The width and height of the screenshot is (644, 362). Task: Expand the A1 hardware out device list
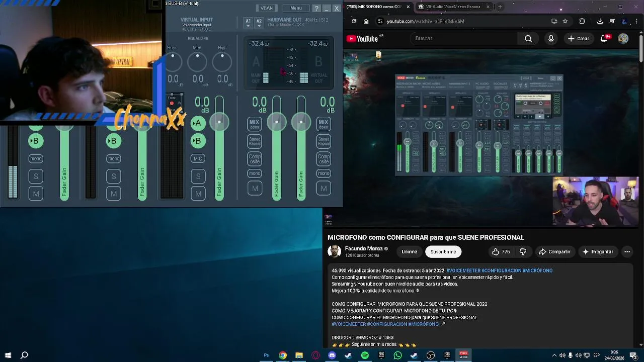pos(248,23)
